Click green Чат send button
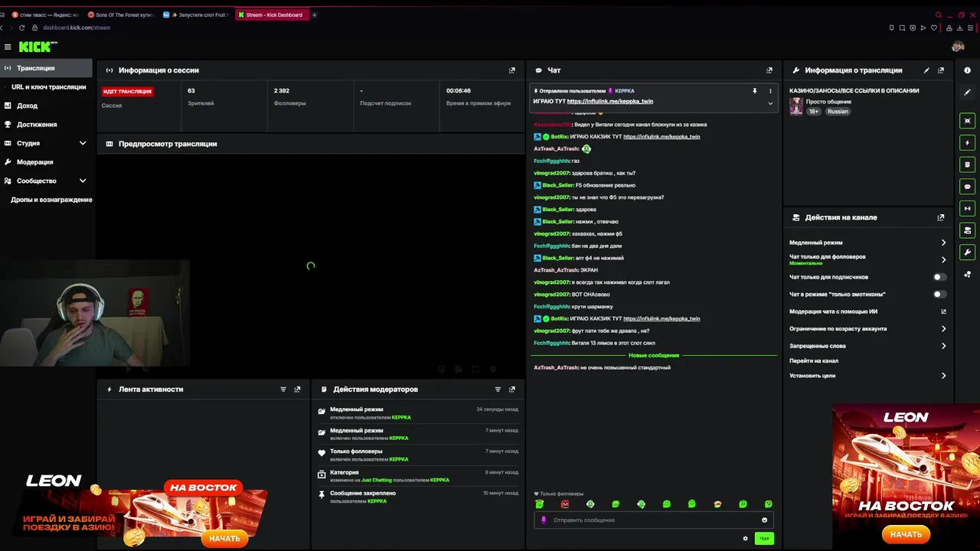The height and width of the screenshot is (551, 980). [x=764, y=539]
